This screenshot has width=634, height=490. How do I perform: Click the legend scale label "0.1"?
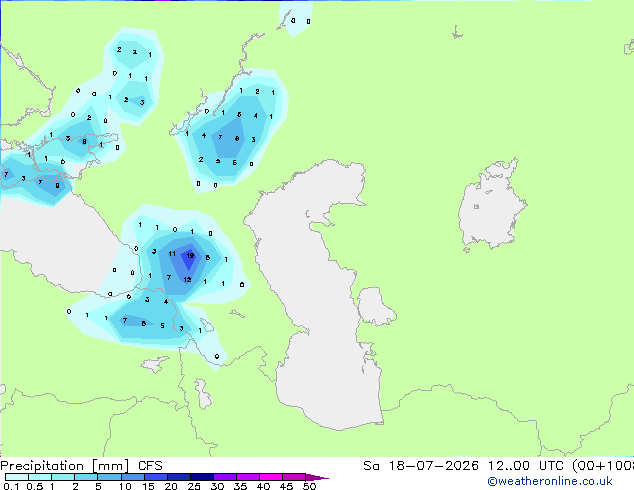(x=11, y=486)
